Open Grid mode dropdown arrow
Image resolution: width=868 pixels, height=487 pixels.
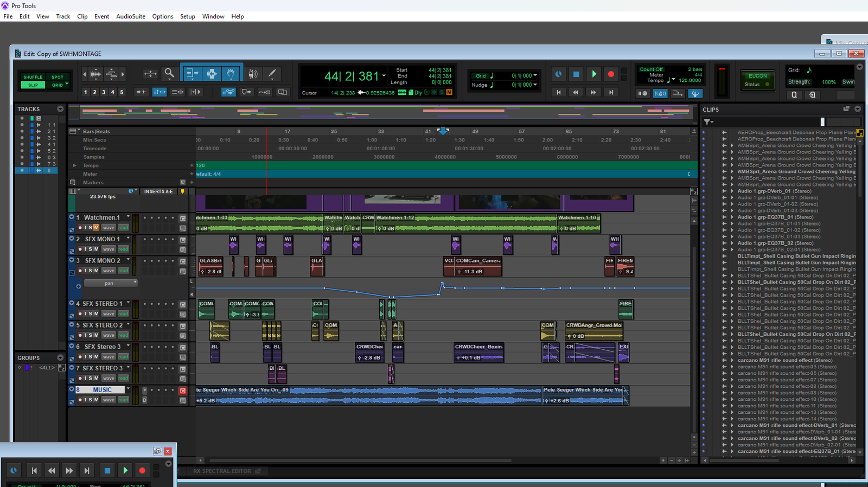point(67,85)
